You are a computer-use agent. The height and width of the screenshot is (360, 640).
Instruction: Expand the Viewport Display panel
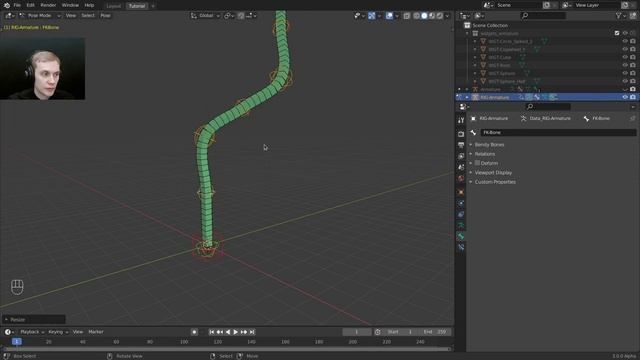tap(493, 173)
